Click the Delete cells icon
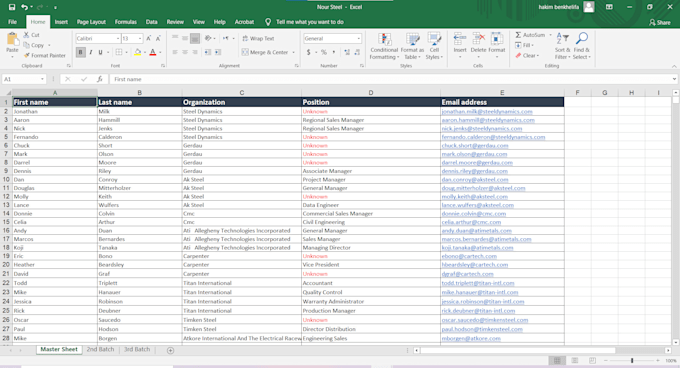Screen dimensions: 680x368 pyautogui.click(x=478, y=39)
